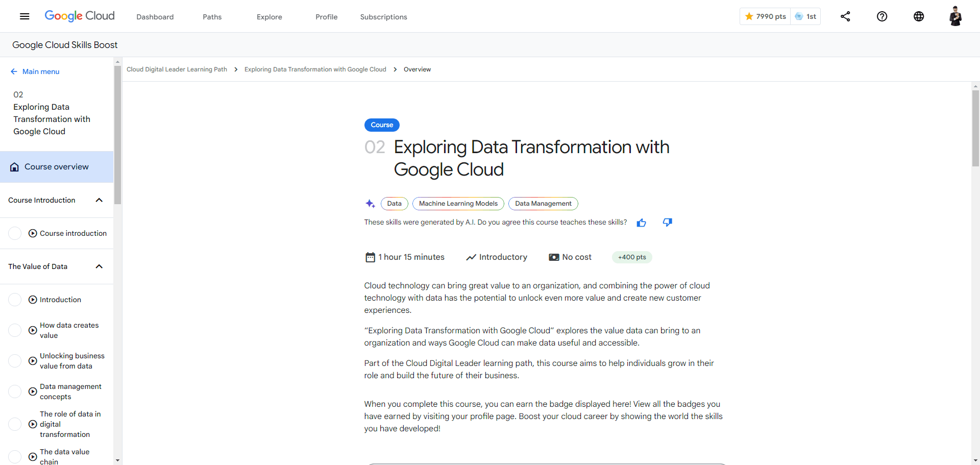The image size is (980, 465).
Task: Click the breadcrumb chevron before Overview
Action: tap(395, 69)
